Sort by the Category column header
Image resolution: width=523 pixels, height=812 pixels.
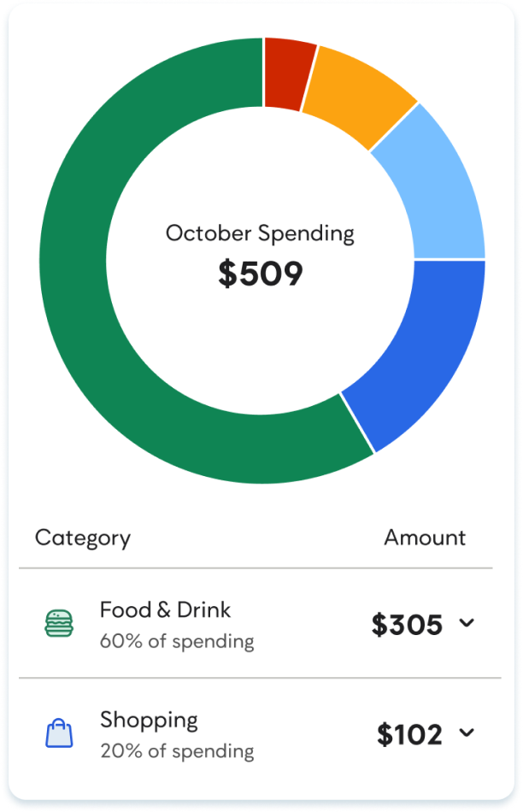coord(83,538)
